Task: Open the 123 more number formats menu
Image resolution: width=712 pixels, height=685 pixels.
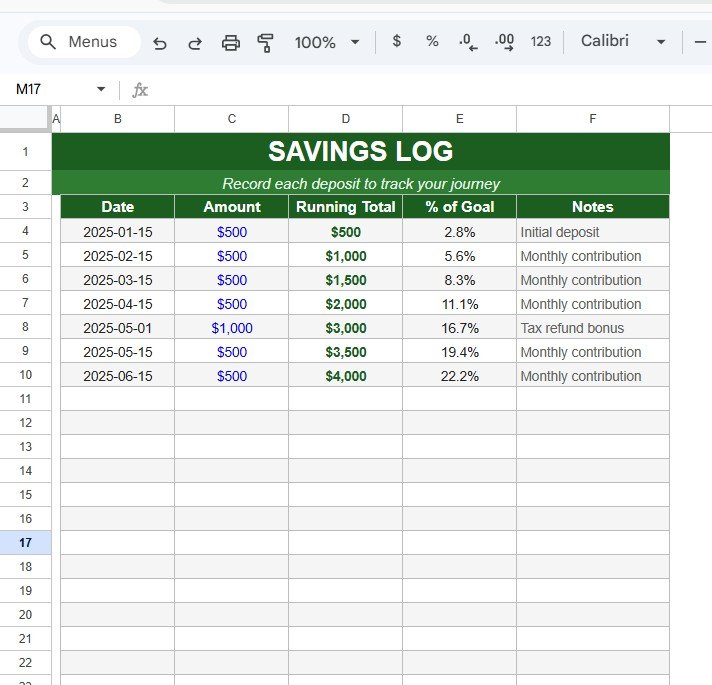Action: (x=541, y=42)
